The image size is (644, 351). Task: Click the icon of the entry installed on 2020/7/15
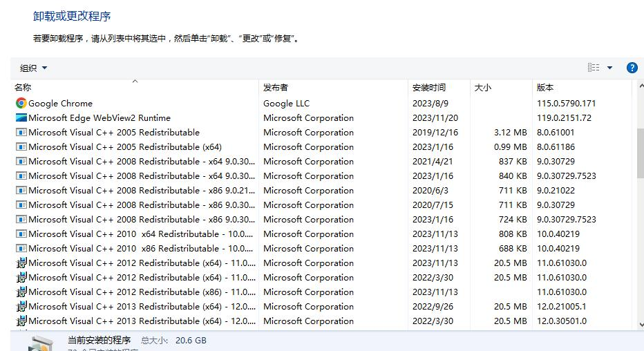(21, 205)
